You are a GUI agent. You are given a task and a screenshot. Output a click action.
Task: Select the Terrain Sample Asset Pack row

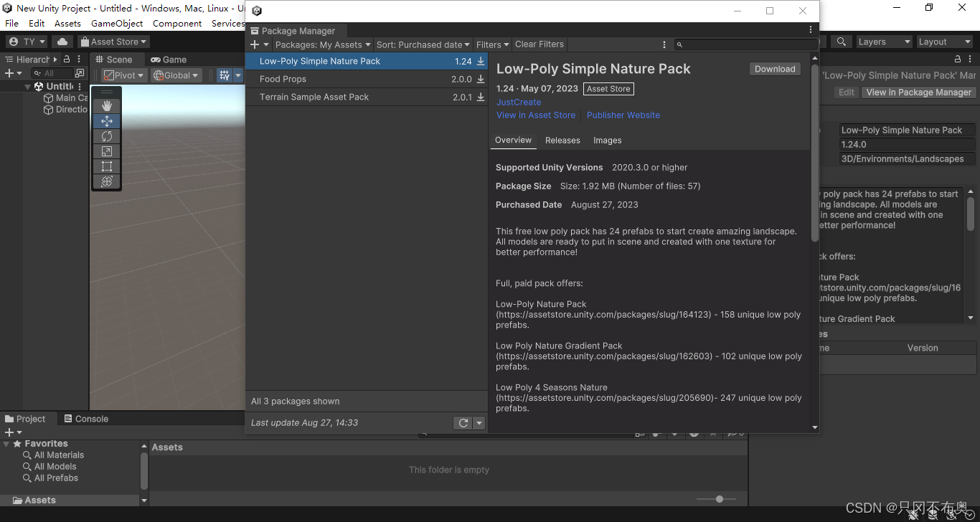coord(367,97)
